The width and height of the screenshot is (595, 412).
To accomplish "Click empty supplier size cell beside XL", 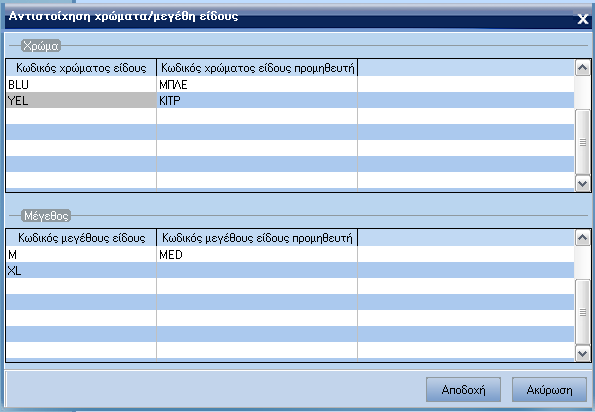I will click(257, 270).
